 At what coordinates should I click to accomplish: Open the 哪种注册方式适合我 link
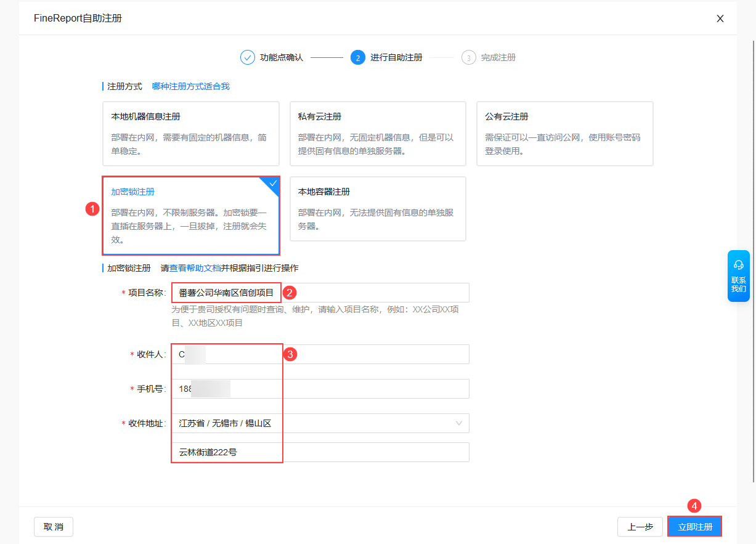(191, 86)
